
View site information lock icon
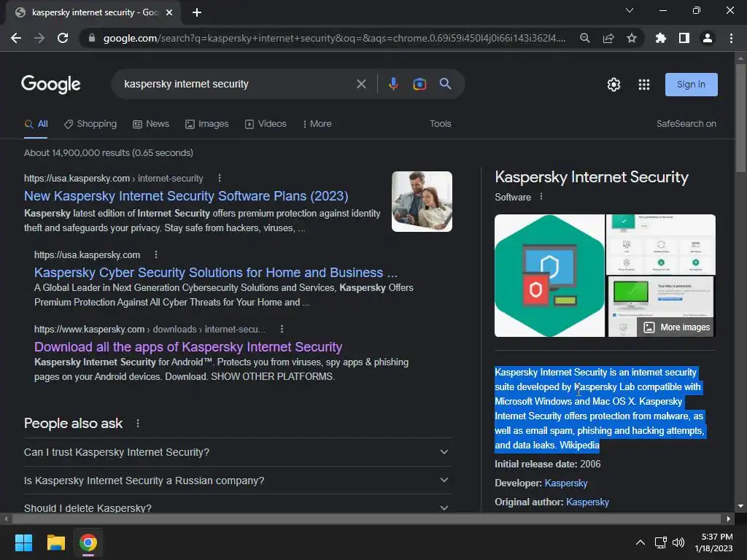point(92,38)
